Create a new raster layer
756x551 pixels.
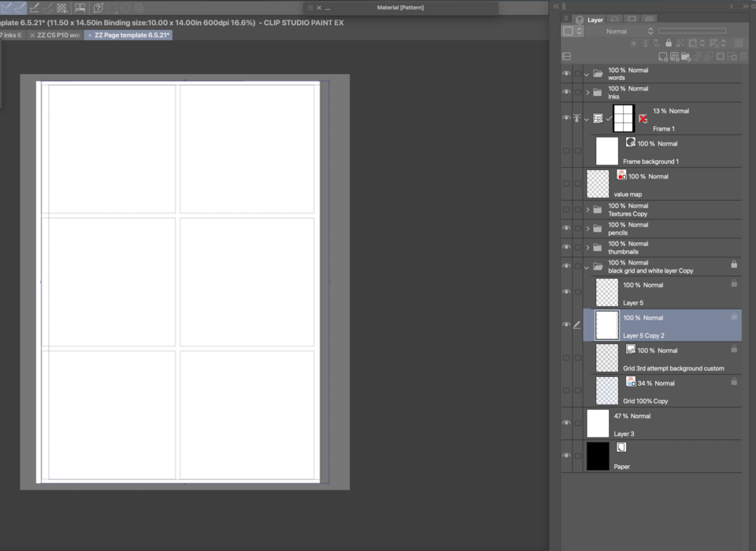click(x=663, y=57)
